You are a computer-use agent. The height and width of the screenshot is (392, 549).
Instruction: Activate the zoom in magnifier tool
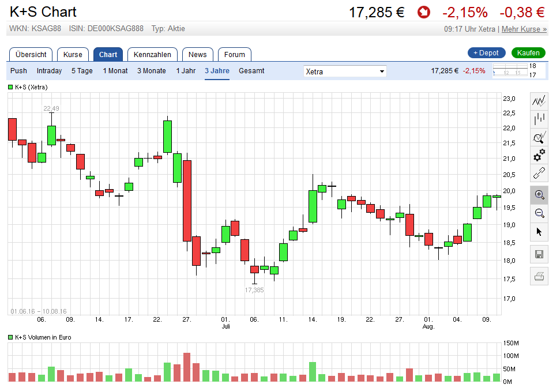click(x=539, y=195)
